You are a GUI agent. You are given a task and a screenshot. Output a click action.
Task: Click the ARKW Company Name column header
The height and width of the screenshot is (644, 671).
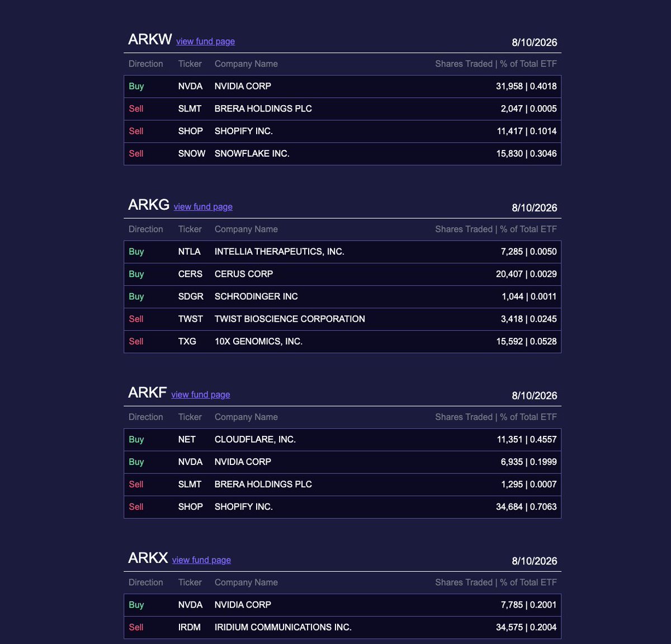246,64
